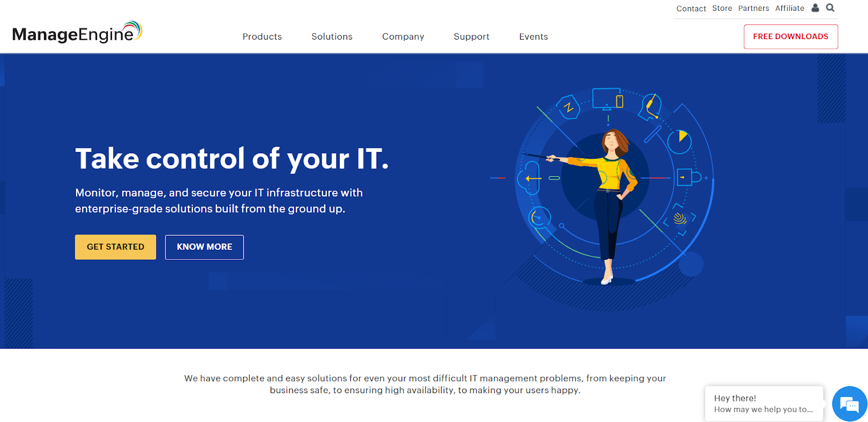Click the KNOW MORE button
Screen dimensions: 868x422
pos(205,247)
